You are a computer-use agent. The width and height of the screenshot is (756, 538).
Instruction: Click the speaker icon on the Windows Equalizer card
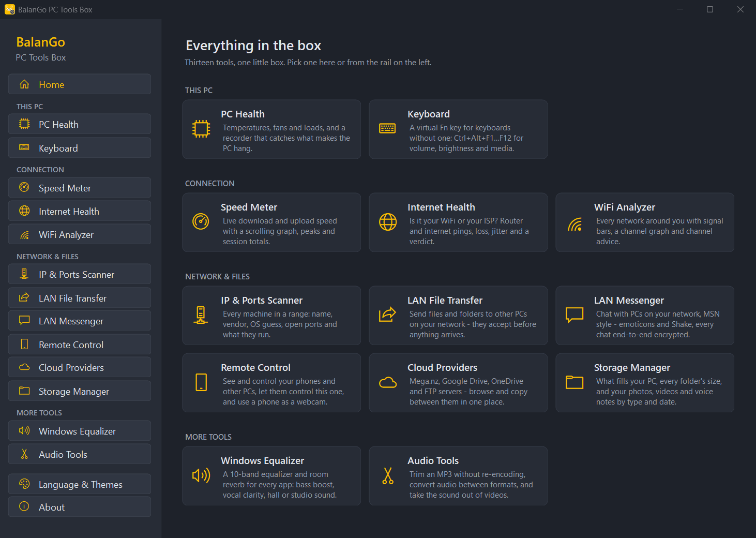click(201, 475)
